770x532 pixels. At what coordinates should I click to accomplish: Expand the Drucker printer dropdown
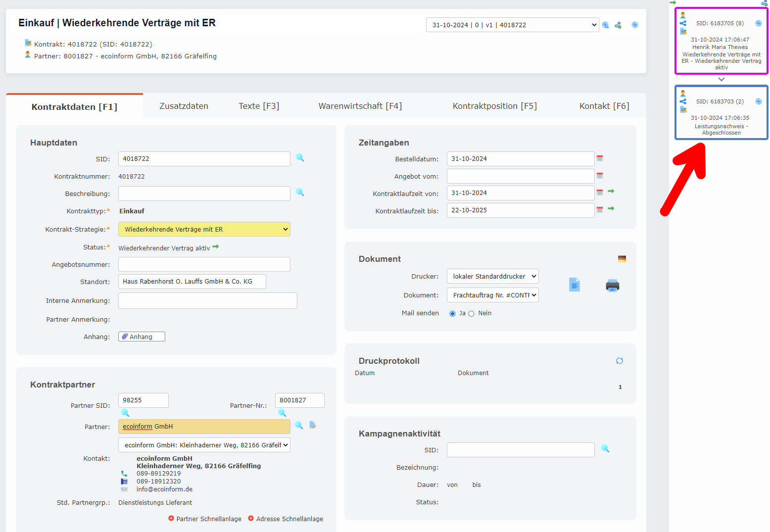pyautogui.click(x=492, y=276)
